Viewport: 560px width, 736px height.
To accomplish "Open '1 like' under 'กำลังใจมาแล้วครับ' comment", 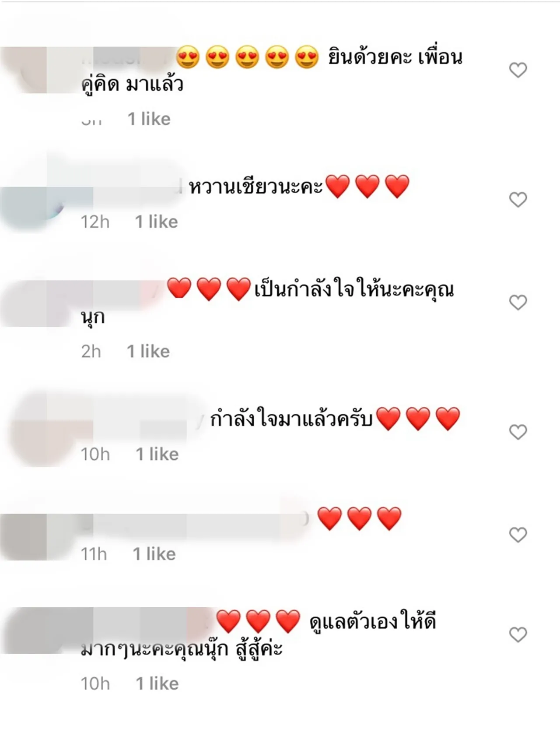I will click(157, 454).
